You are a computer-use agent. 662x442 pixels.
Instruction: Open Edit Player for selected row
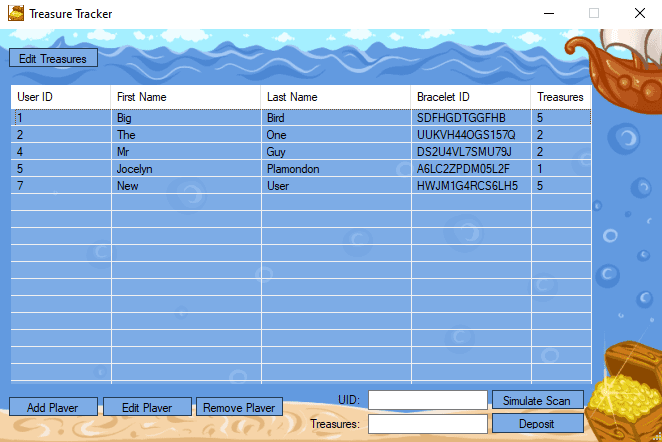point(147,407)
